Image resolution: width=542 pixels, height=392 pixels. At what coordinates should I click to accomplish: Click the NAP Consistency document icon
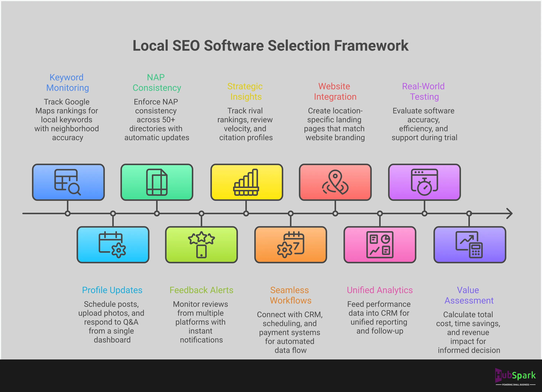pyautogui.click(x=157, y=182)
